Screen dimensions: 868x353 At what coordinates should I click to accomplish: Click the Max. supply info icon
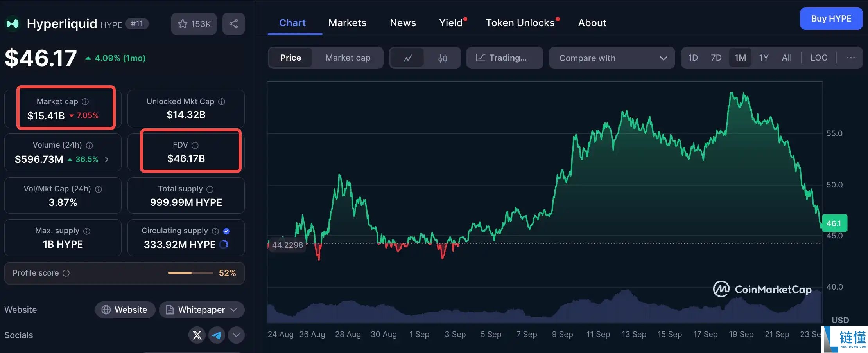[x=87, y=231]
